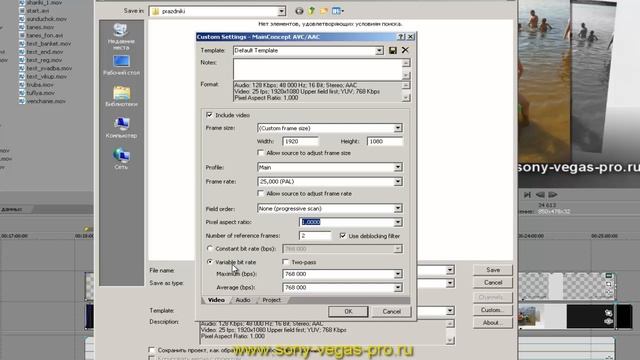The height and width of the screenshot is (360, 640).
Task: Check Сохранить проект checkbox below Description
Action: coord(152,350)
